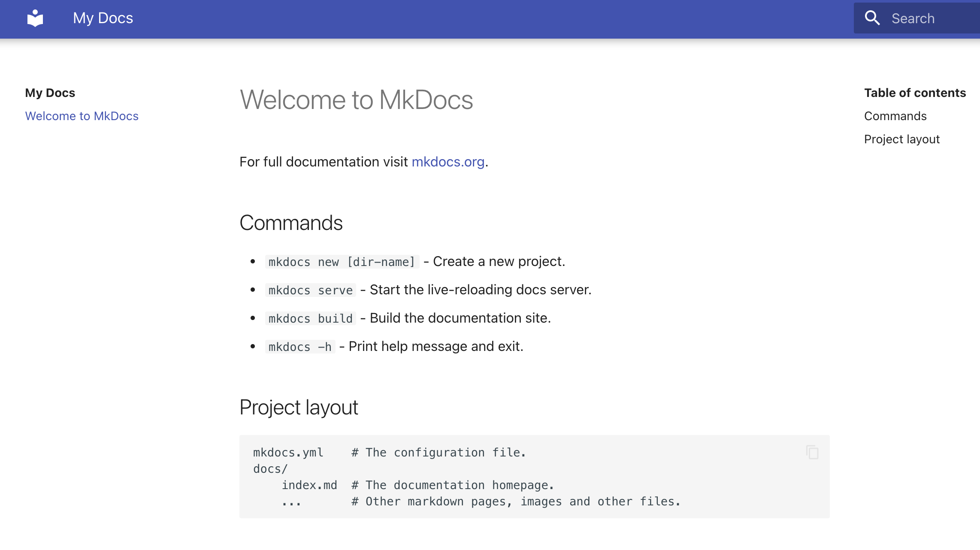Click the Commands section heading

point(291,223)
